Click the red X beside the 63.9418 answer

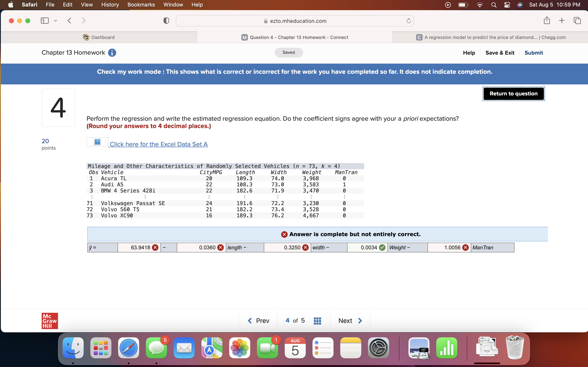(155, 247)
